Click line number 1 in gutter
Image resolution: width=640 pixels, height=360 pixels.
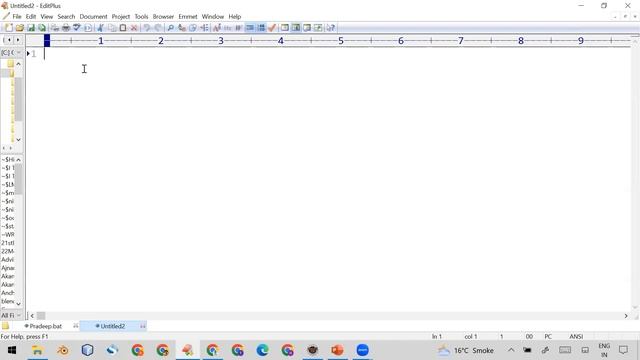[x=34, y=53]
